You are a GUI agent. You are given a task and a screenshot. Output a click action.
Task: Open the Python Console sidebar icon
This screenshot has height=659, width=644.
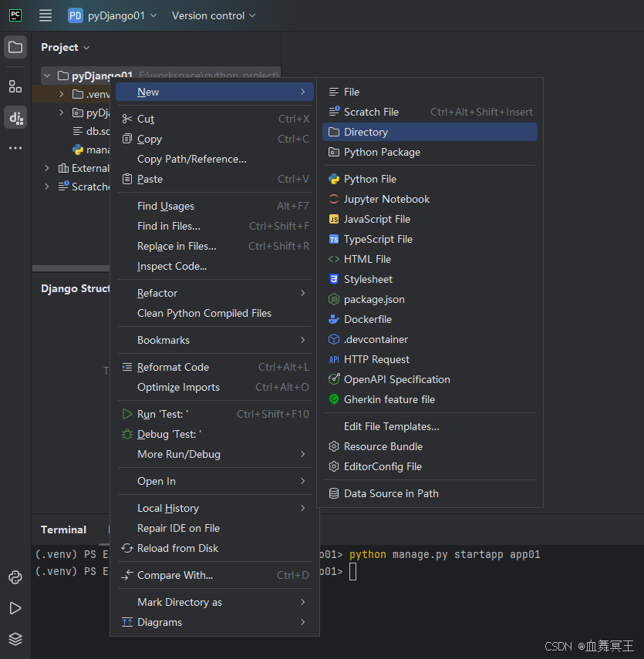click(x=15, y=577)
